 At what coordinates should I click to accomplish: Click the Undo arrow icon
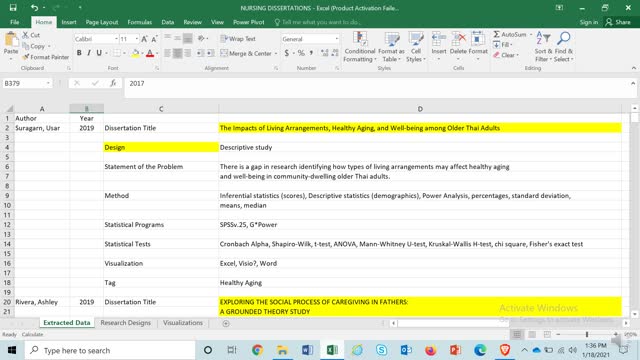click(x=34, y=7)
